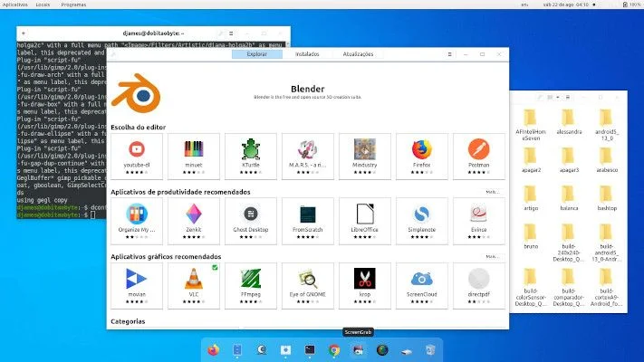Open the minuet piano app card
This screenshot has height=362, width=644.
(194, 157)
